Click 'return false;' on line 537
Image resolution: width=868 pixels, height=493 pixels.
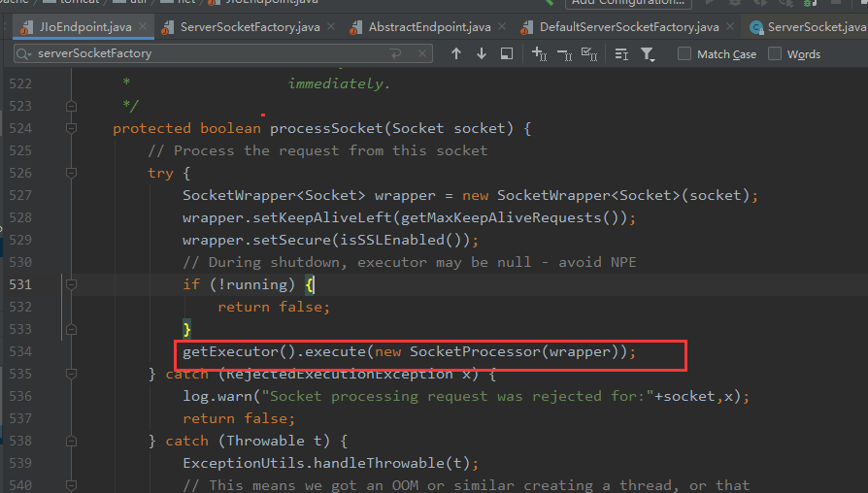(239, 418)
